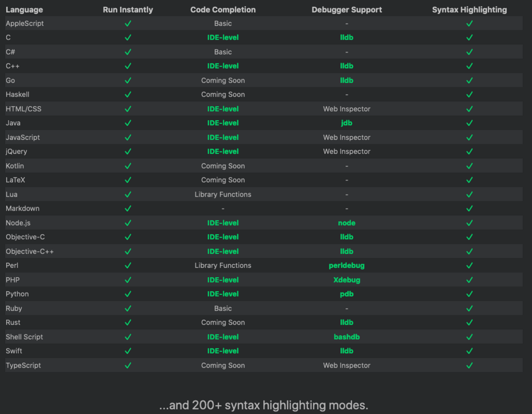
Task: Click the Syntax Highlighting checkmark for Markdown
Action: coord(470,209)
